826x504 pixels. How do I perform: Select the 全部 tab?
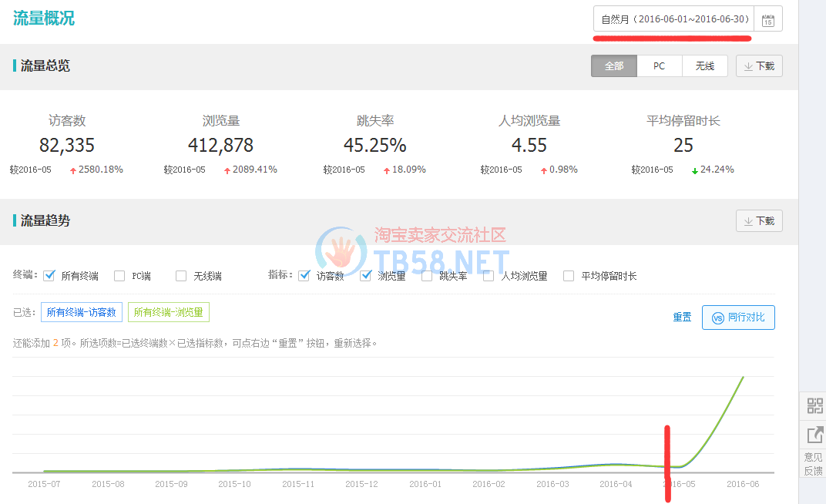614,66
